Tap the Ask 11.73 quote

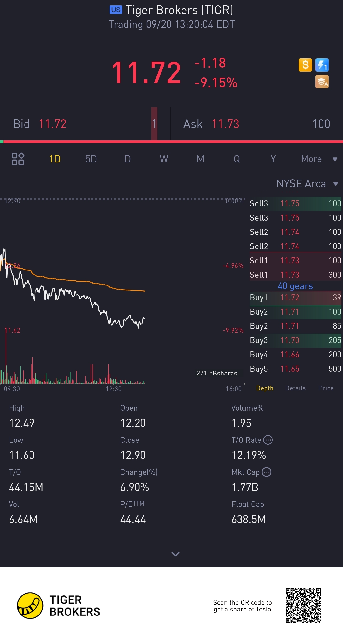[257, 124]
